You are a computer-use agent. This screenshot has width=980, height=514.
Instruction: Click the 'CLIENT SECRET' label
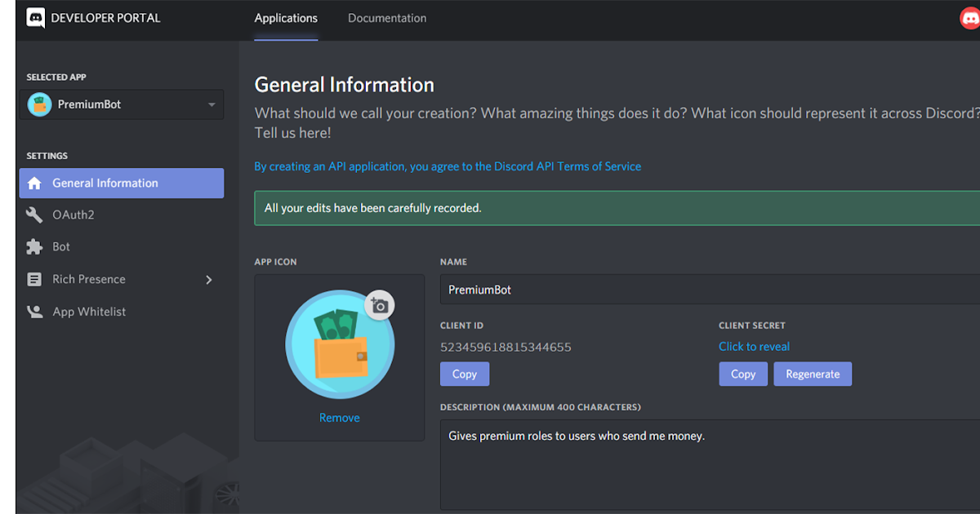(x=752, y=326)
